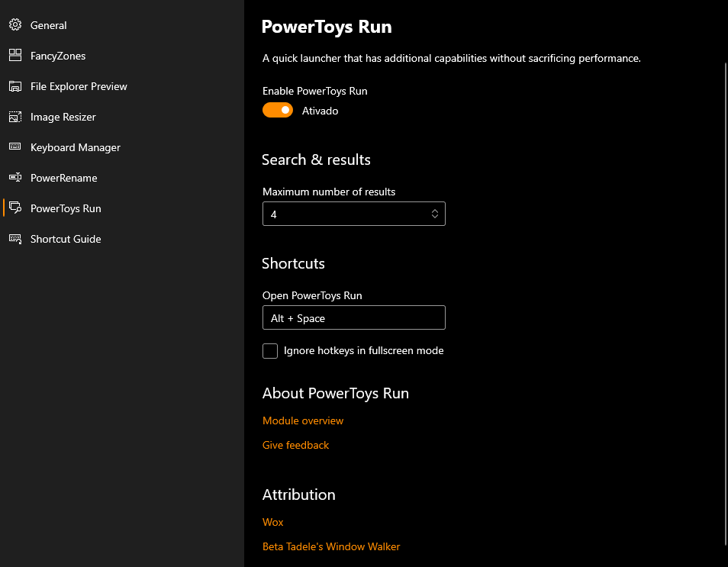Open the Wox attribution link
Viewport: 728px width, 567px height.
(272, 522)
